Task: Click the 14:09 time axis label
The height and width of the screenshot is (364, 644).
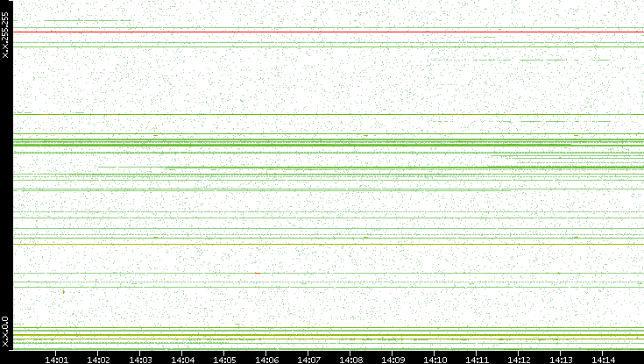Action: point(393,360)
